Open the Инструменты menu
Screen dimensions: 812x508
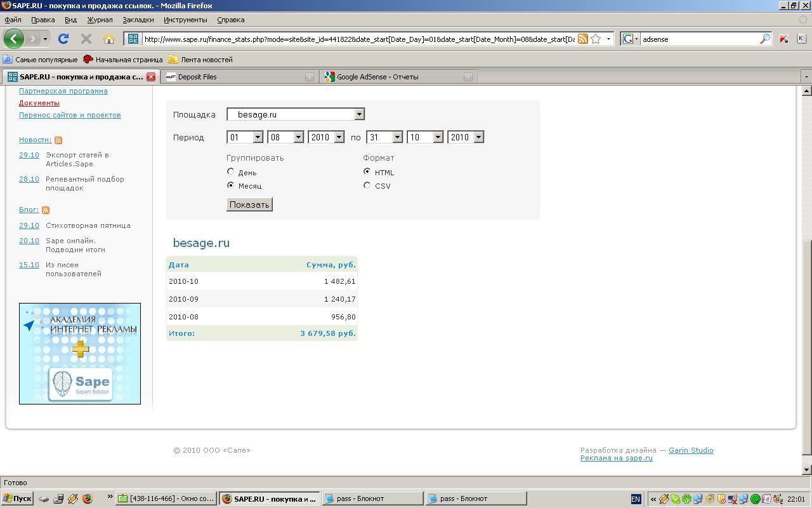coord(185,20)
